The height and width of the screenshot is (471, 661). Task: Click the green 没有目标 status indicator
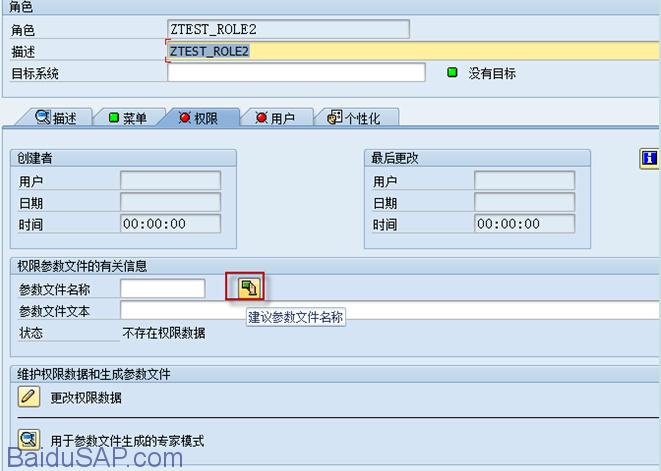[x=452, y=73]
